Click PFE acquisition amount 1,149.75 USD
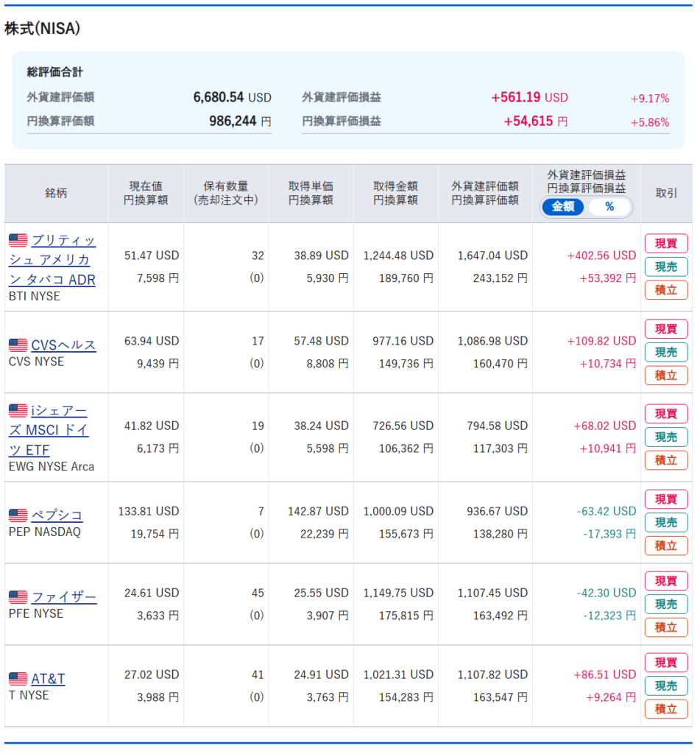Image resolution: width=700 pixels, height=754 pixels. click(398, 593)
